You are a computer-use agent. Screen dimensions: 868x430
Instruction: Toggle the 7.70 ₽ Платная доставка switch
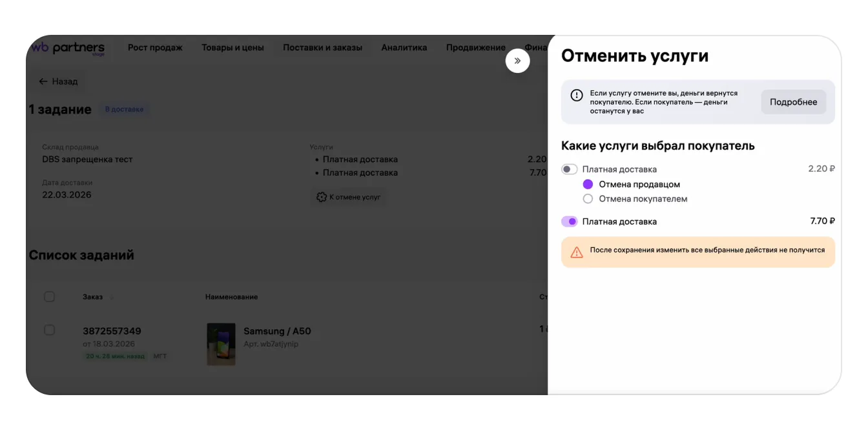tap(569, 221)
